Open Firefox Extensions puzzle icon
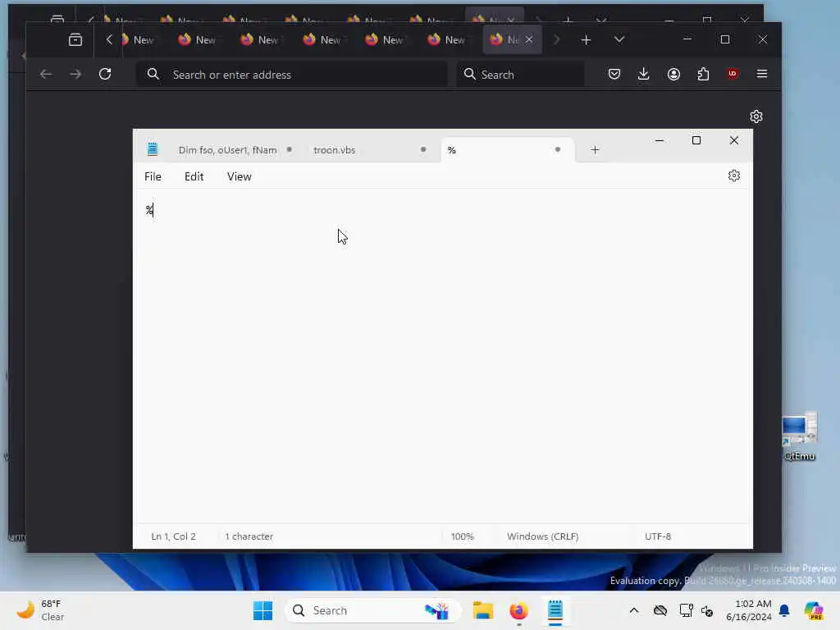Screen dimensions: 840x630 703,74
